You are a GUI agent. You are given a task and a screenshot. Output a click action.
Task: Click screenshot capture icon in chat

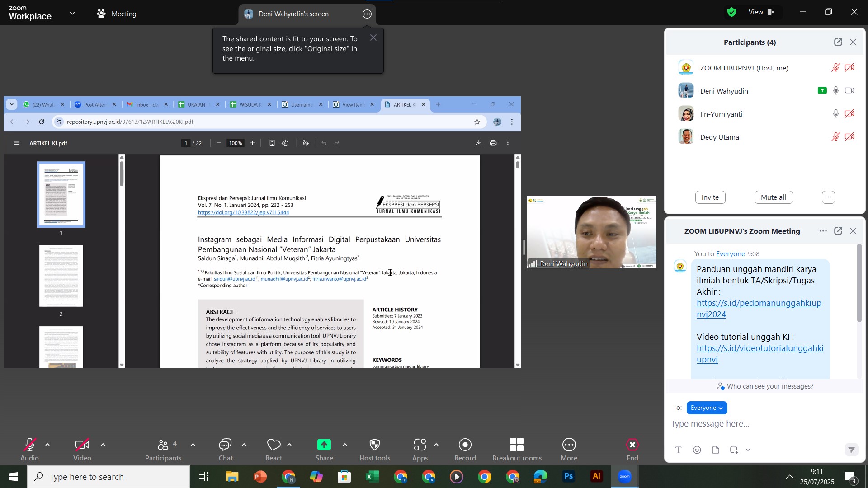tap(734, 450)
